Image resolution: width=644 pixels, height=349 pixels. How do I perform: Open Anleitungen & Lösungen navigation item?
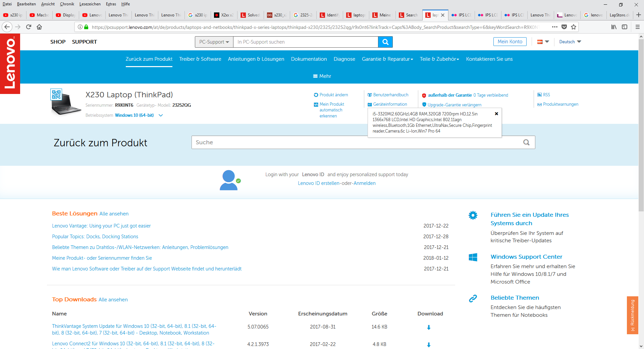(x=256, y=59)
